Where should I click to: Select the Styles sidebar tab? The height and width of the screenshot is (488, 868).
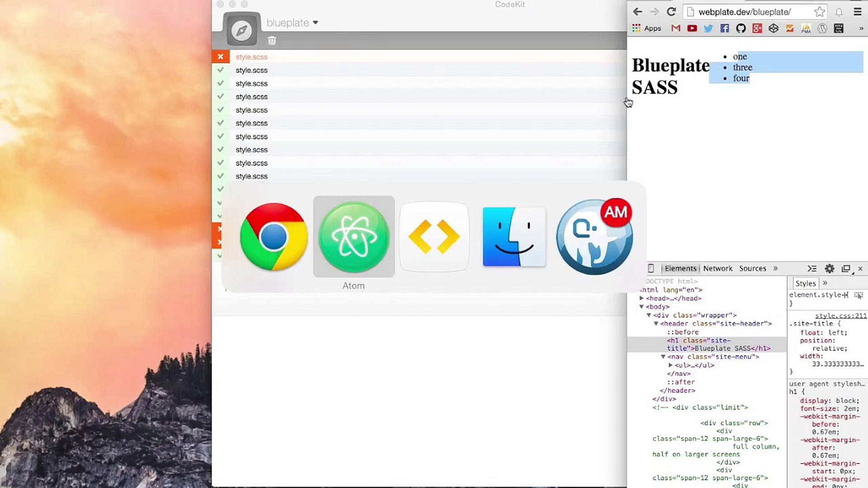805,283
